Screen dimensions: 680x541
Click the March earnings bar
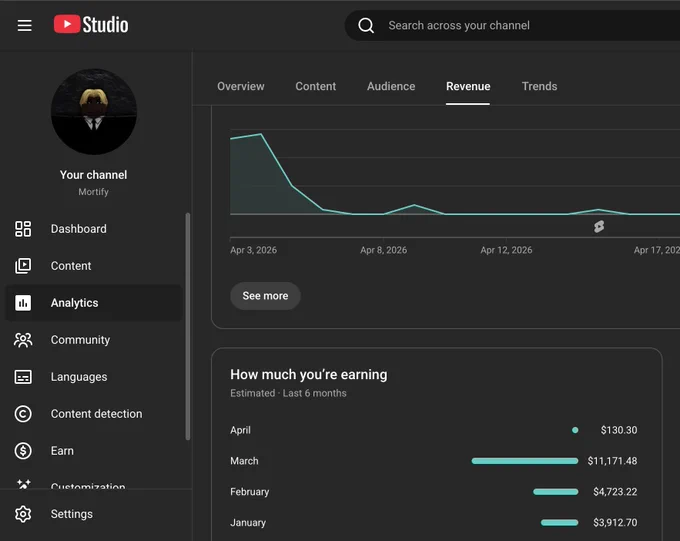point(525,461)
